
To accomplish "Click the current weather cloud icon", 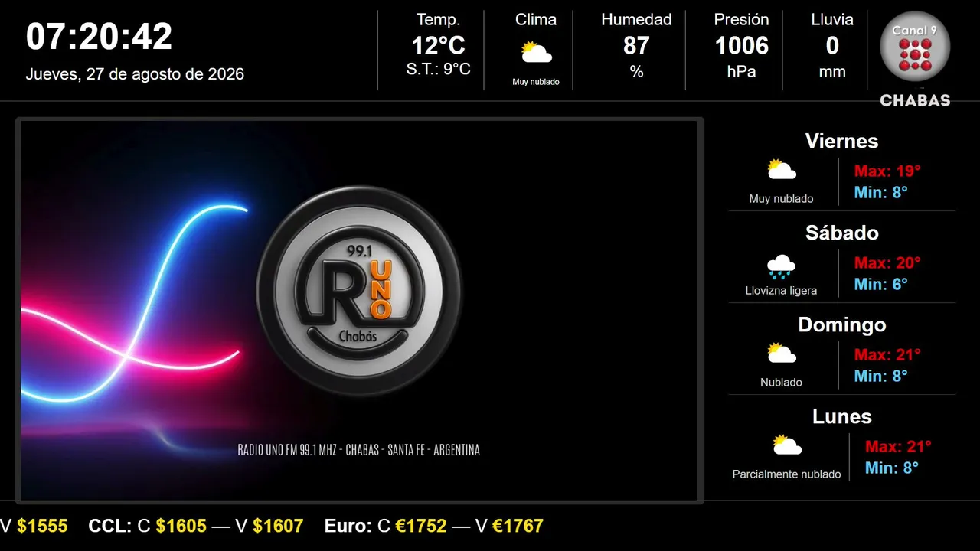I will 536,53.
